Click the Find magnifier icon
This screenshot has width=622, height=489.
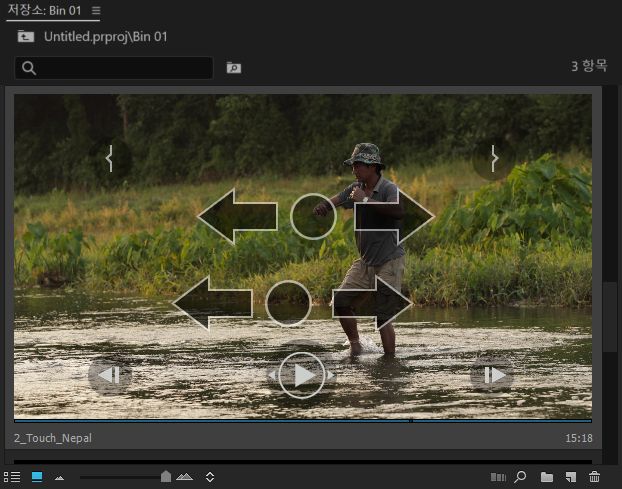click(520, 477)
